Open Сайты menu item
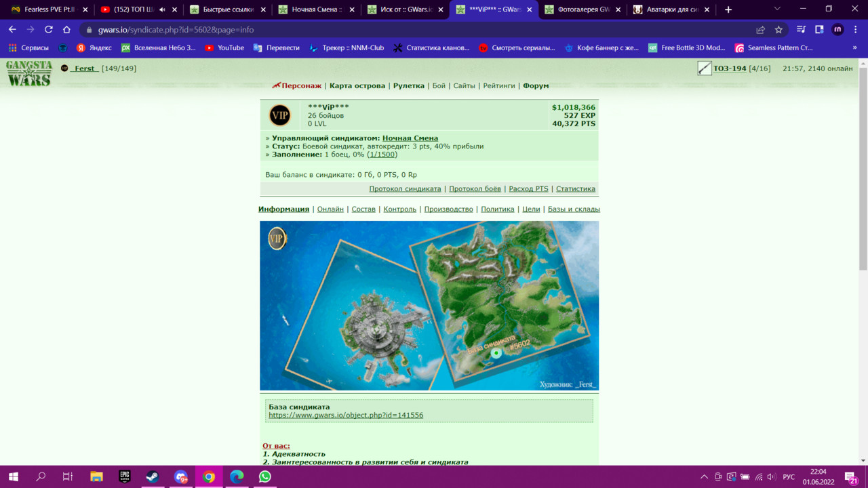868x488 pixels. tap(464, 85)
